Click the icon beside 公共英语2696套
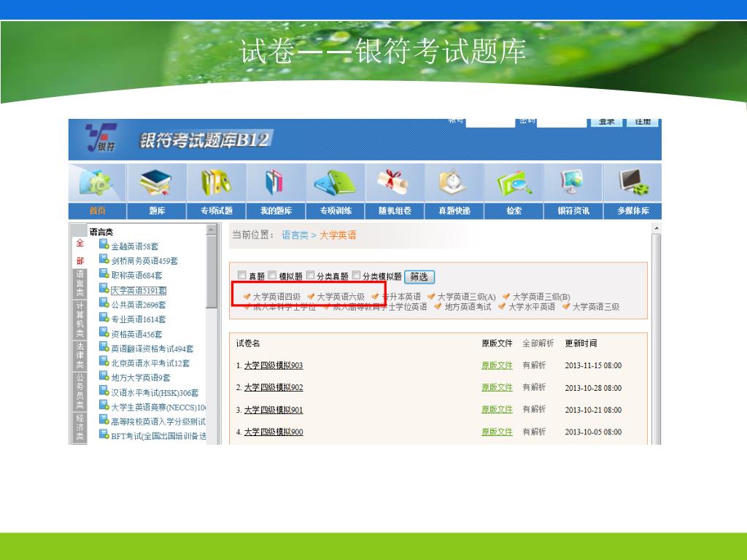747x560 pixels. pyautogui.click(x=104, y=303)
